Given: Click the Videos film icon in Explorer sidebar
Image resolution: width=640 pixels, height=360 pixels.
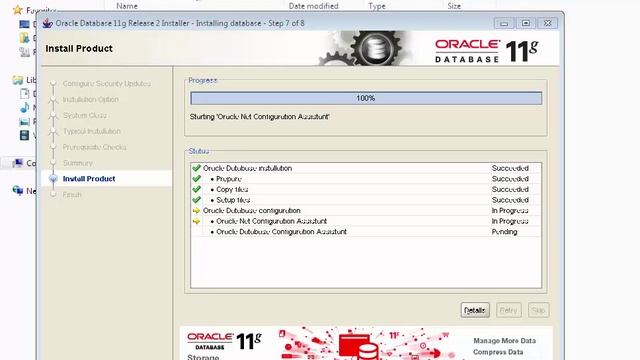Looking at the screenshot, I should pos(24,135).
